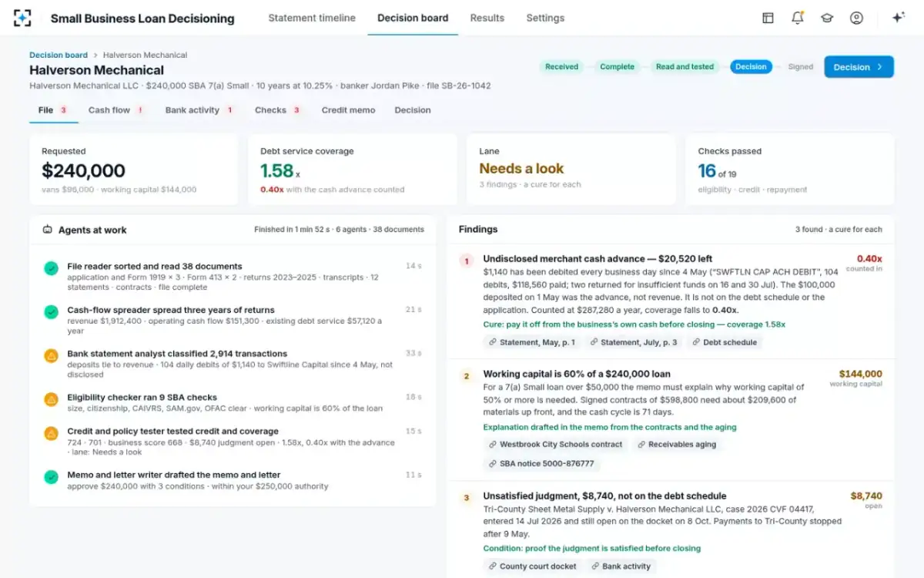The height and width of the screenshot is (578, 924).
Task: Click the title "Credit and policy tester tested credit and coverage"
Action: pyautogui.click(x=172, y=432)
